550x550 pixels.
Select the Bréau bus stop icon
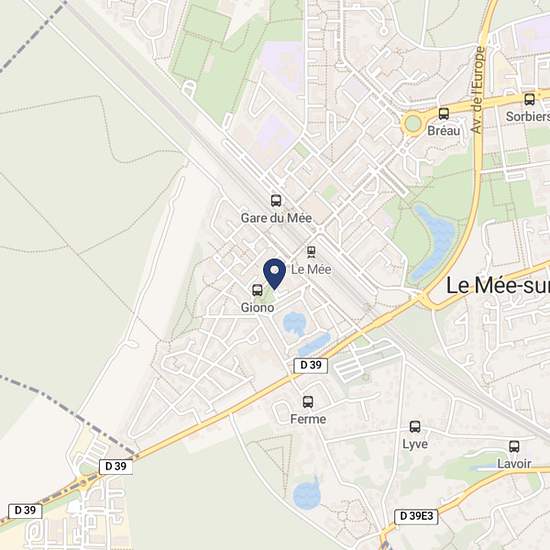point(444,113)
